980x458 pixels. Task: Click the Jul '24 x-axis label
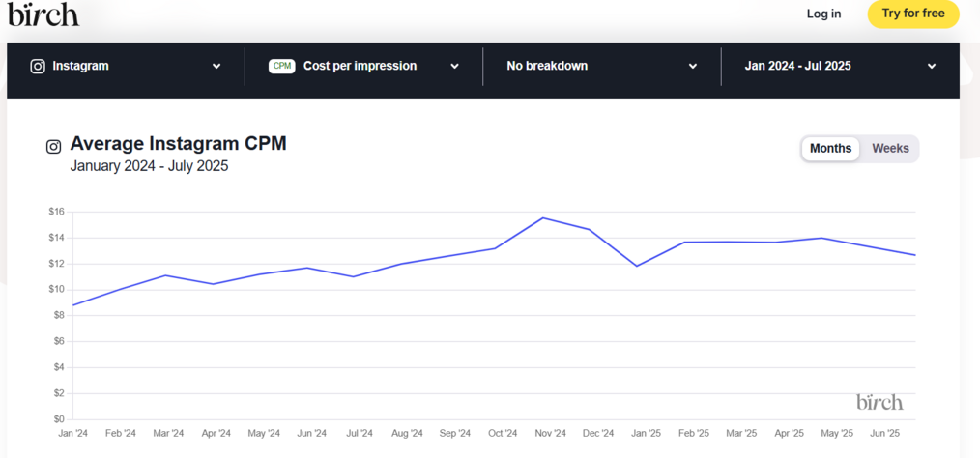tap(360, 433)
